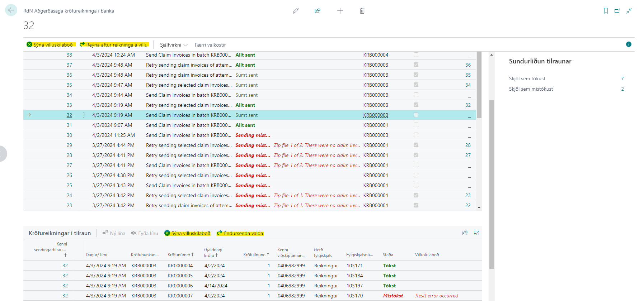
Task: Click the back arrow button
Action: (x=11, y=10)
